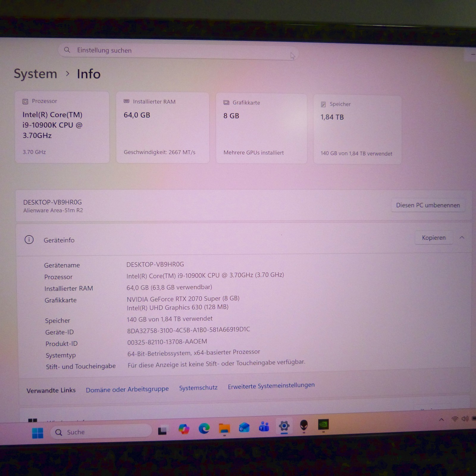Launch Copilot from the taskbar
The image size is (476, 476).
(184, 429)
